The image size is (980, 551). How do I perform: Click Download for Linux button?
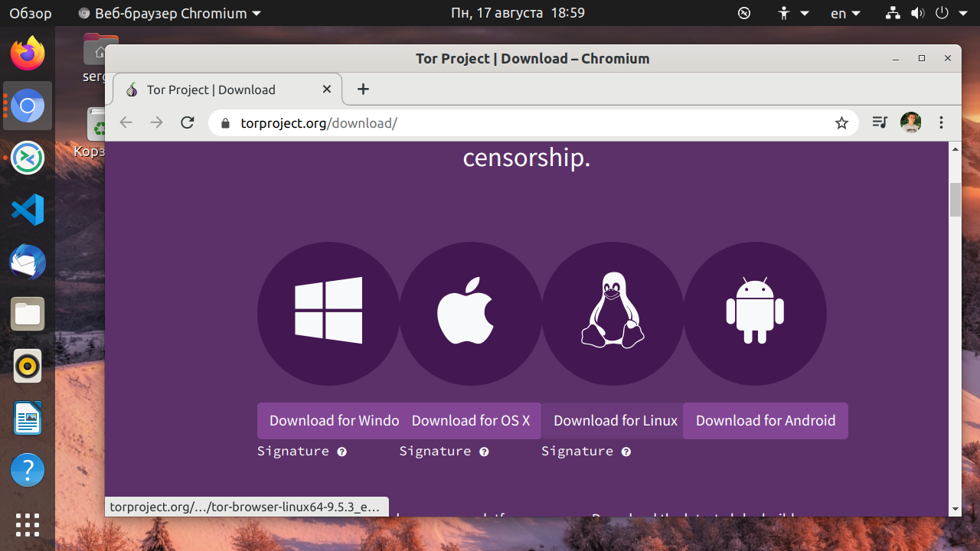point(612,421)
